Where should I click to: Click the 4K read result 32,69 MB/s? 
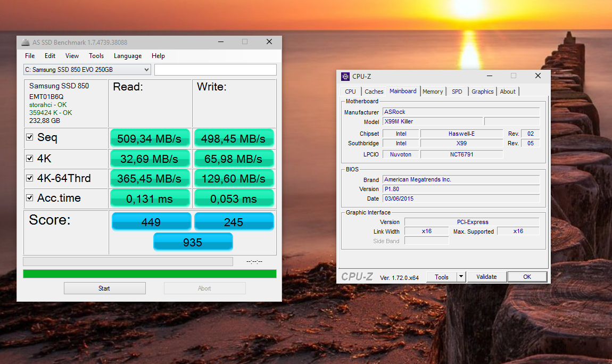(x=150, y=159)
